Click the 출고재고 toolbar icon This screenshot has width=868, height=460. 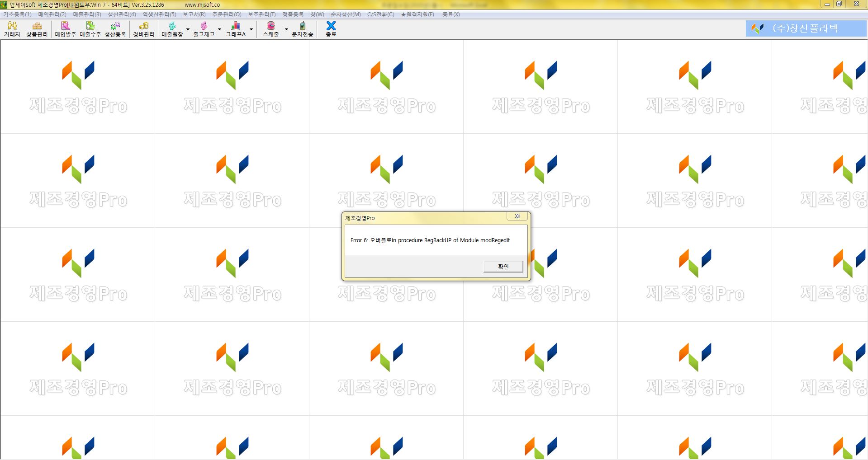[204, 29]
